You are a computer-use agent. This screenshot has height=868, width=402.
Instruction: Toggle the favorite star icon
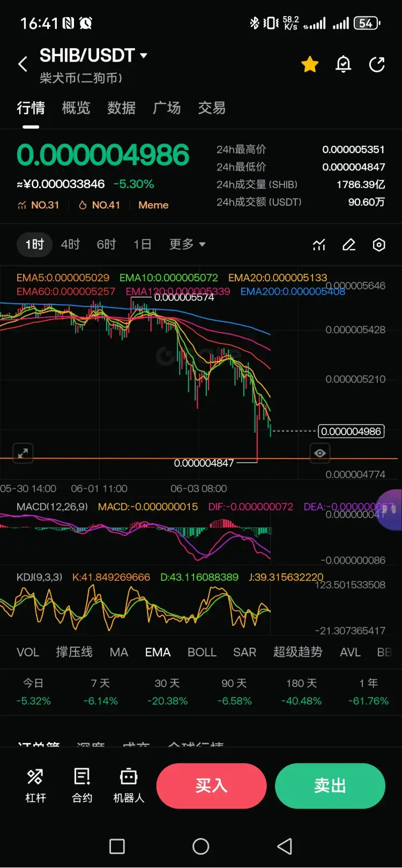click(x=310, y=65)
